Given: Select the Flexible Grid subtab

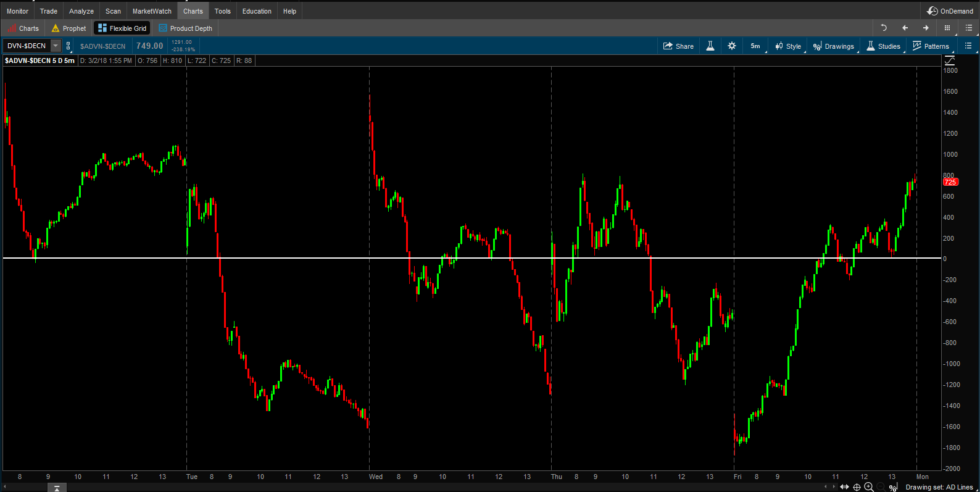Looking at the screenshot, I should click(122, 28).
